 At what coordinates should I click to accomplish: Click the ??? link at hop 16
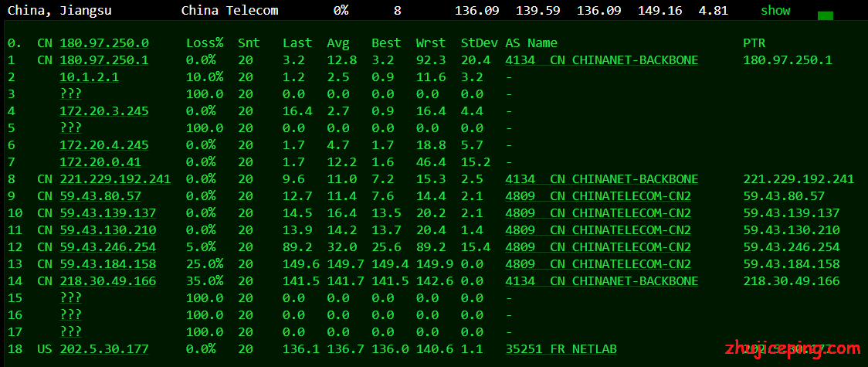click(x=70, y=315)
